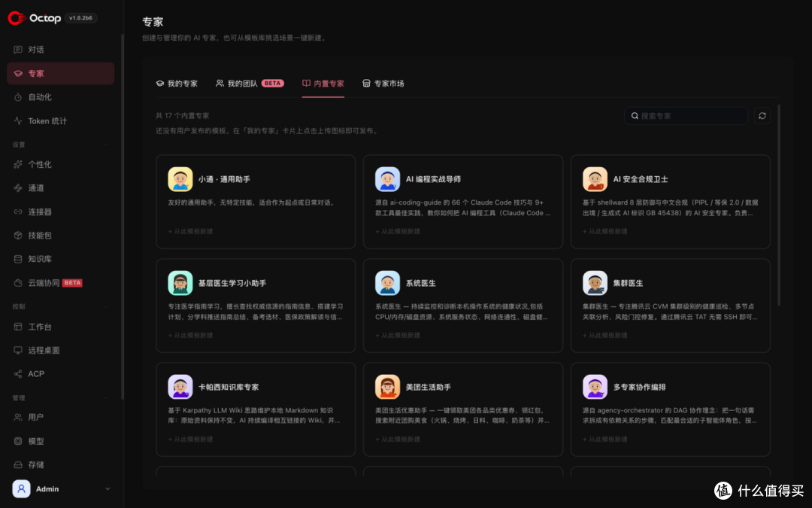Image resolution: width=812 pixels, height=508 pixels.
Task: Click the 集群医生 card title
Action: click(x=628, y=283)
